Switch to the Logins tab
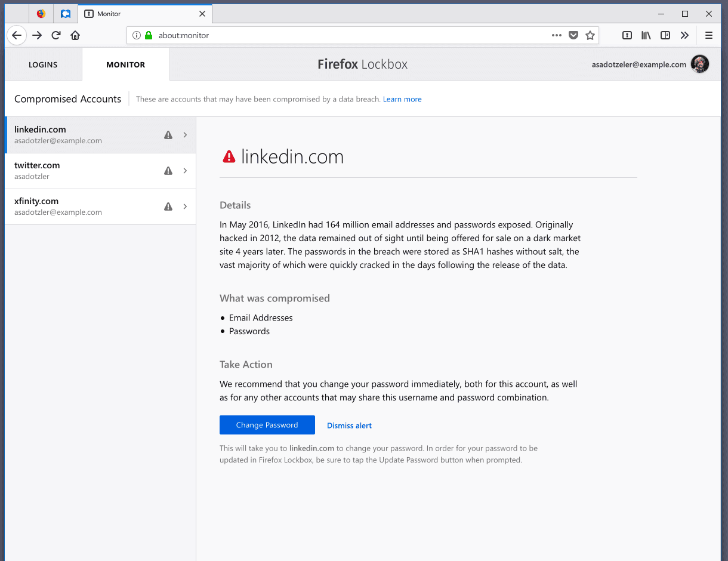This screenshot has width=728, height=561. (43, 64)
